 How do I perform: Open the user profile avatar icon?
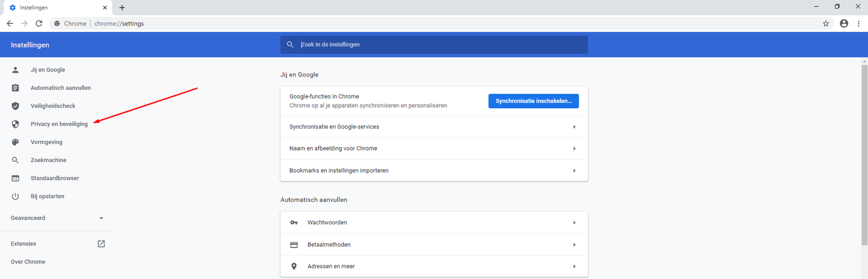844,23
